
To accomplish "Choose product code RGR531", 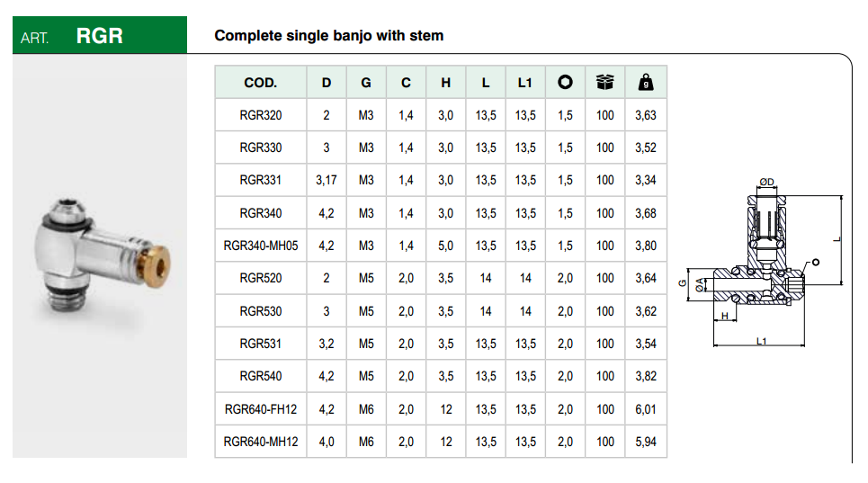I will pyautogui.click(x=261, y=344).
